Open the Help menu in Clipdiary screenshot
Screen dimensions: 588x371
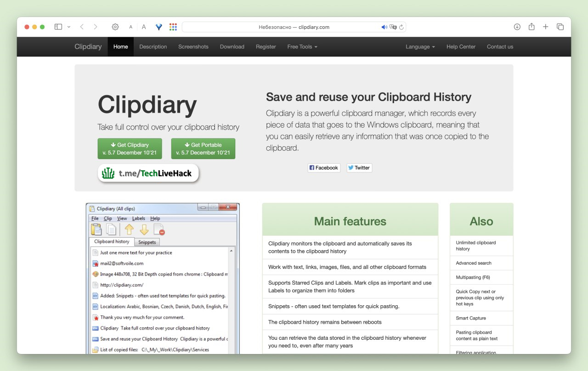(x=155, y=218)
